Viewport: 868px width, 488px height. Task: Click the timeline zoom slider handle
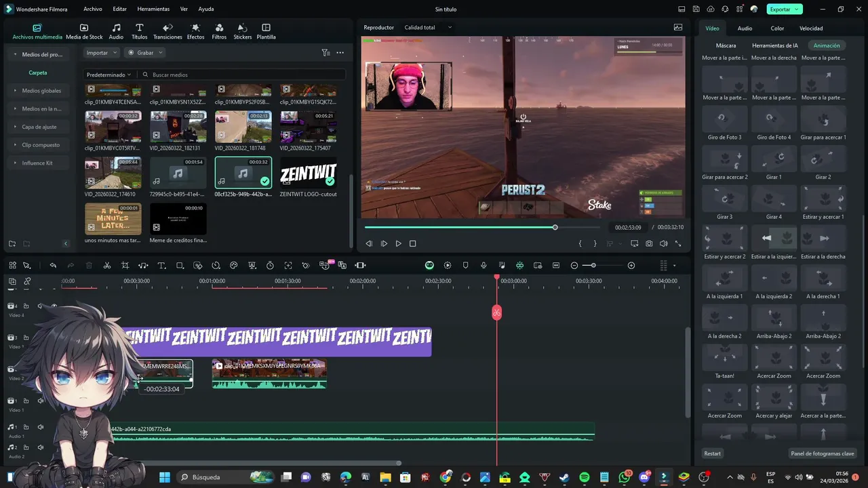coord(593,266)
